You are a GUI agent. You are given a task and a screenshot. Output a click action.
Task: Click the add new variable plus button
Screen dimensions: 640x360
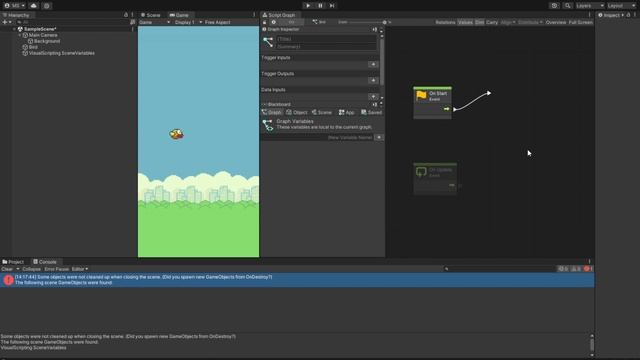click(379, 138)
